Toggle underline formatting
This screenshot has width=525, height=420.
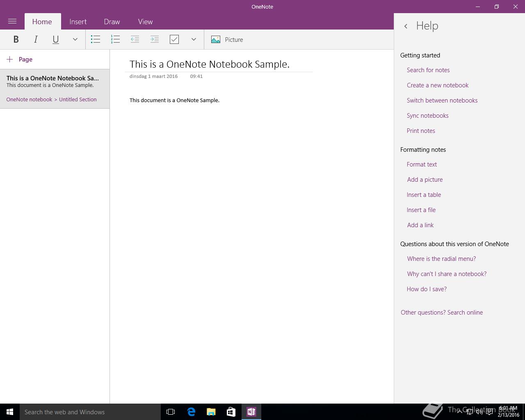(x=55, y=39)
